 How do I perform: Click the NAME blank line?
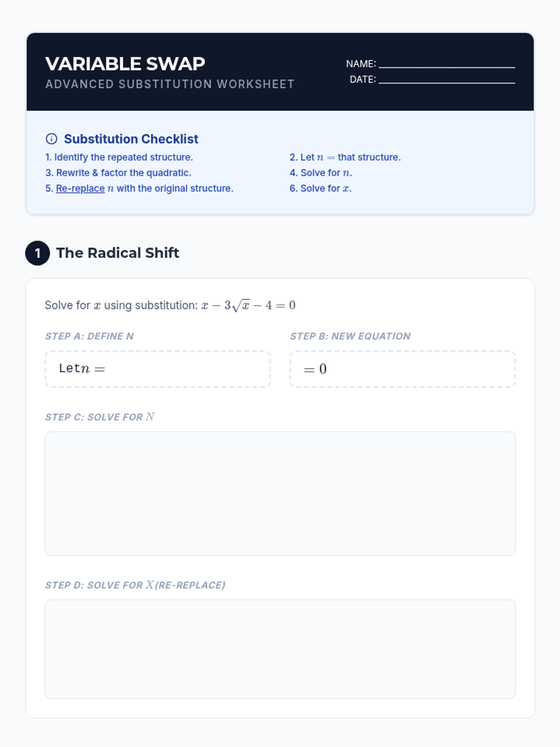447,64
